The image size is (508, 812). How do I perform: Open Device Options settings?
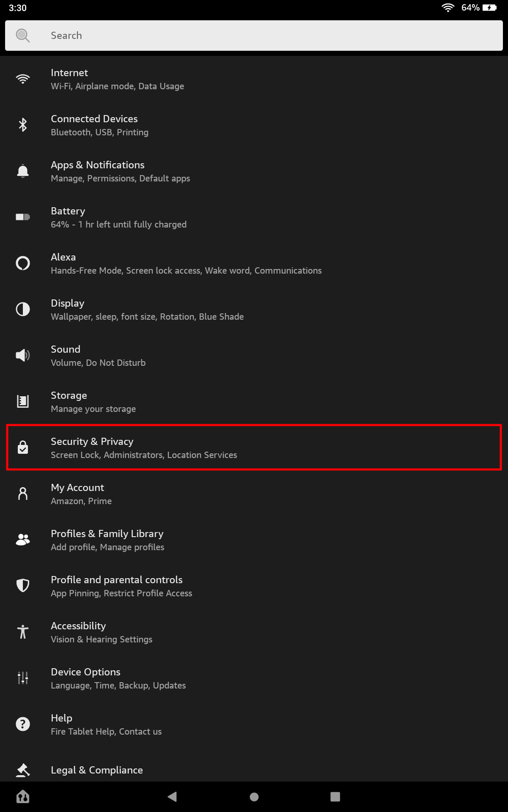[x=118, y=678]
